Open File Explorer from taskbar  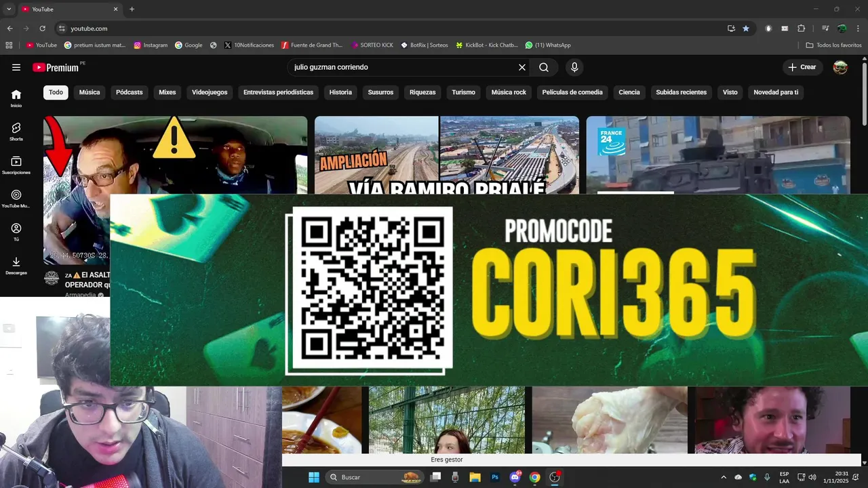tap(475, 477)
